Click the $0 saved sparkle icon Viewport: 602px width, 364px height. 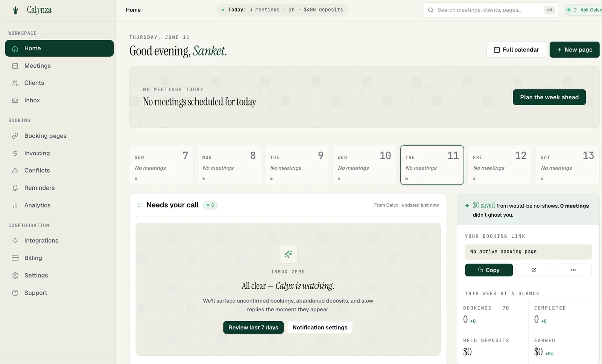[x=467, y=206]
